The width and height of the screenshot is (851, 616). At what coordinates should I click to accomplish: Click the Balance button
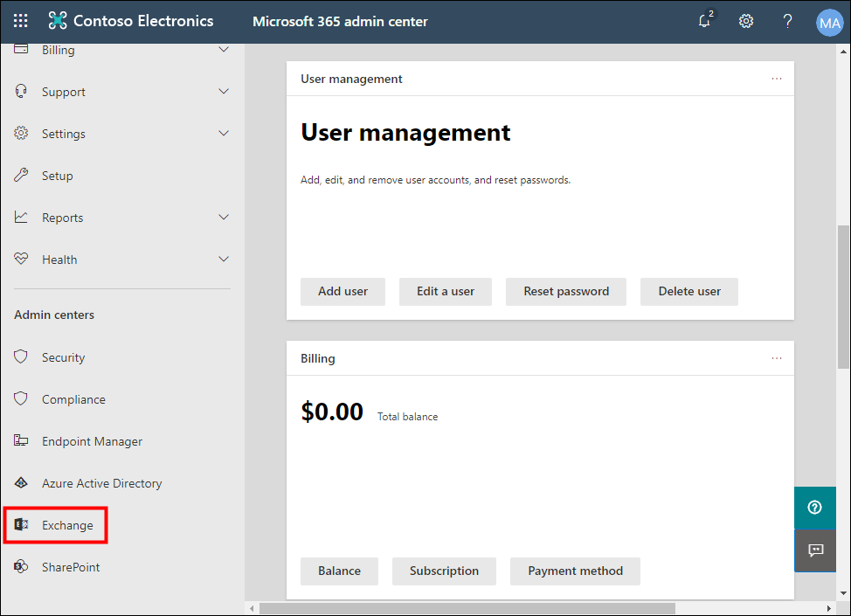339,571
